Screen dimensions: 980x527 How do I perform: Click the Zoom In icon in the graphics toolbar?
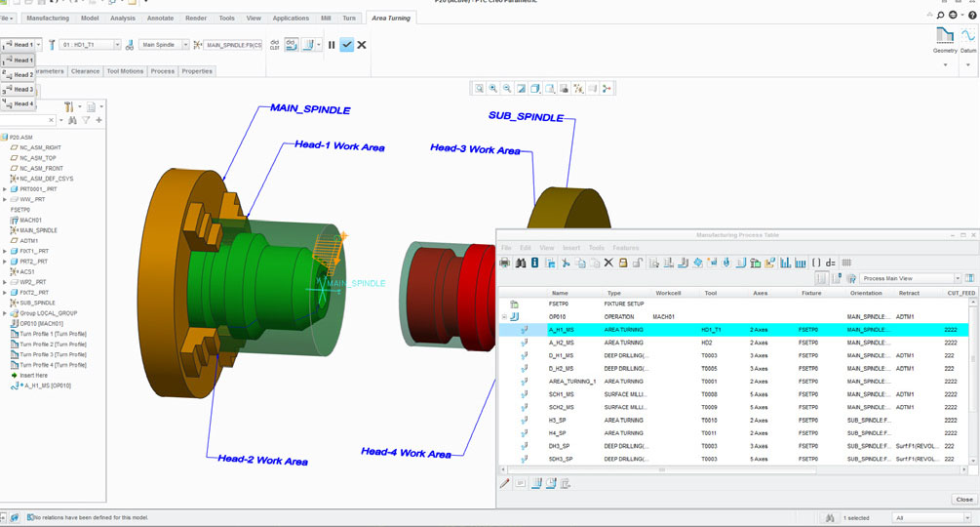493,89
